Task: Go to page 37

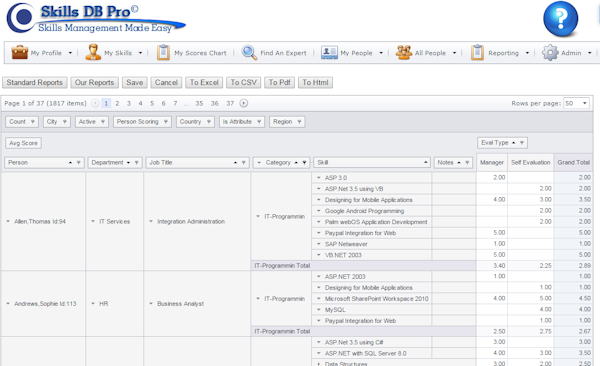Action: pyautogui.click(x=230, y=103)
